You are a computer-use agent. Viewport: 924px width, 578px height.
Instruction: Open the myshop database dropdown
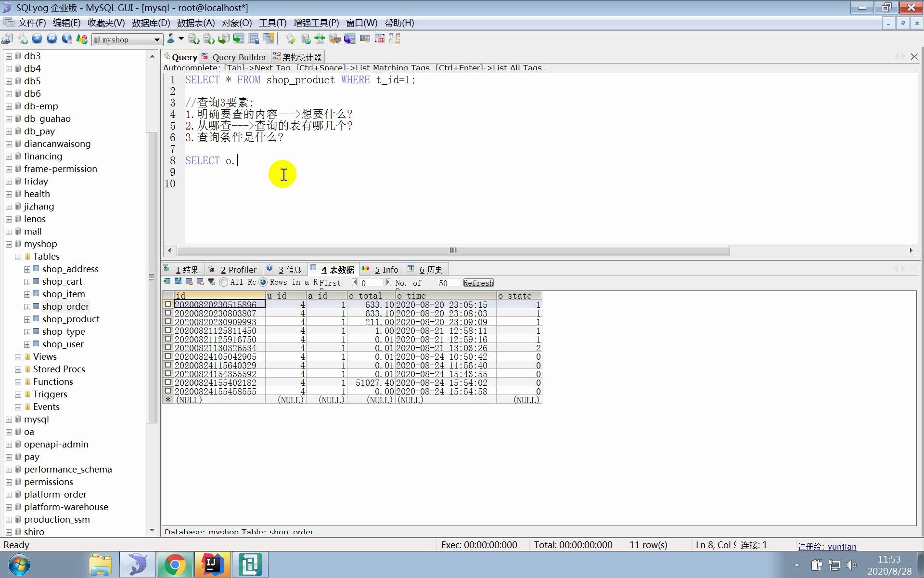click(x=156, y=40)
